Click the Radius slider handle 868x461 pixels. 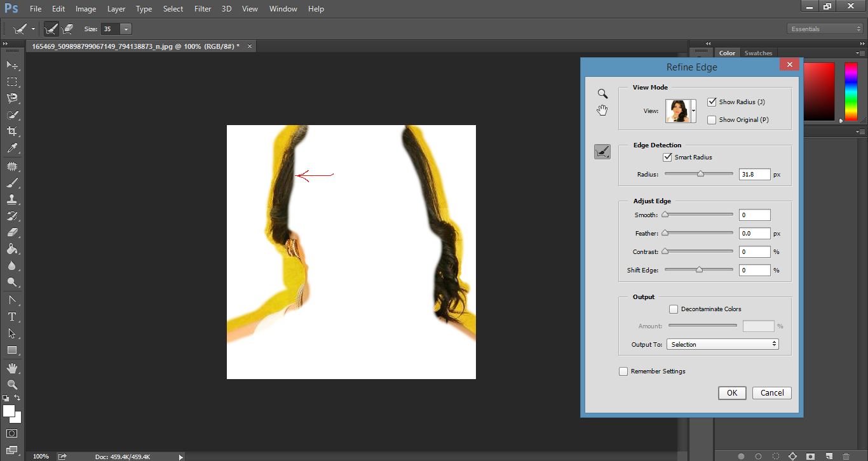(x=700, y=173)
